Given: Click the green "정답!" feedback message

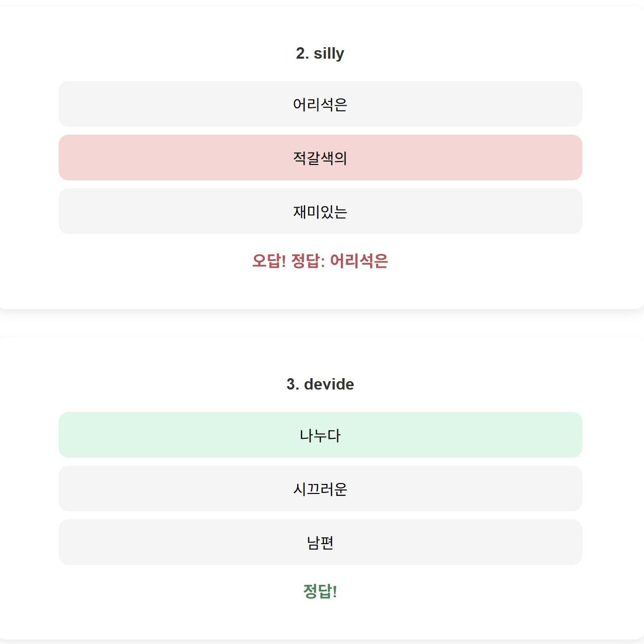Looking at the screenshot, I should click(320, 591).
